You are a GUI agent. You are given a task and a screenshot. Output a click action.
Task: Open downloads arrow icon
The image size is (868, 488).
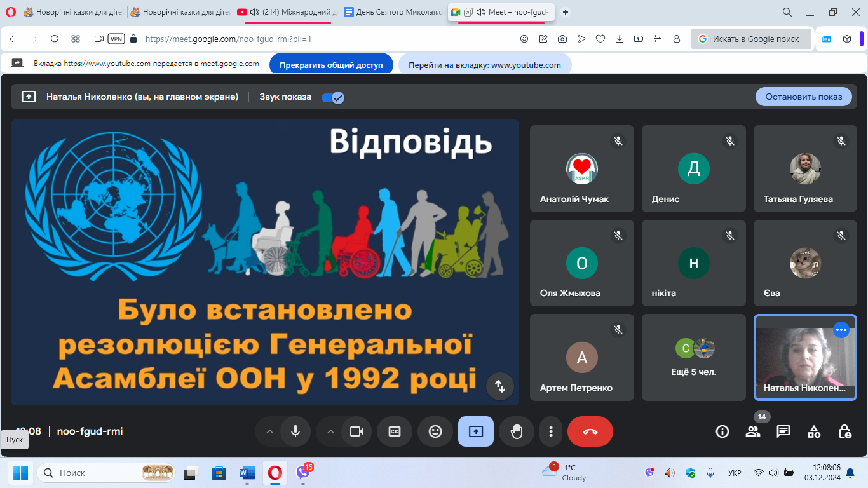tap(620, 39)
